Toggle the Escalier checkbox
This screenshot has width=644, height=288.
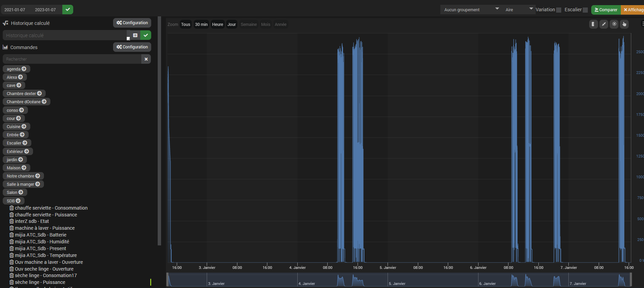(x=585, y=10)
